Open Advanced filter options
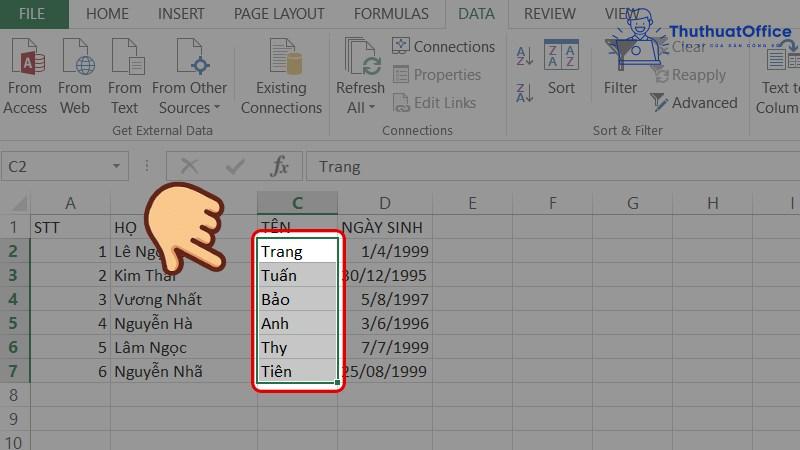 click(694, 103)
